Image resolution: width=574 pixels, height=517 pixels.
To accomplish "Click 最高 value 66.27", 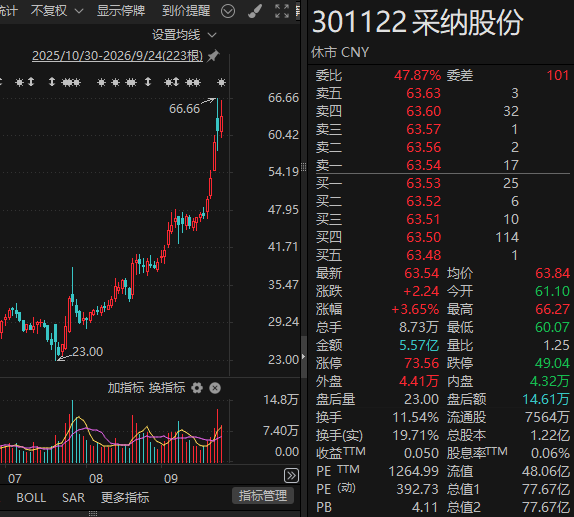I will tap(552, 309).
